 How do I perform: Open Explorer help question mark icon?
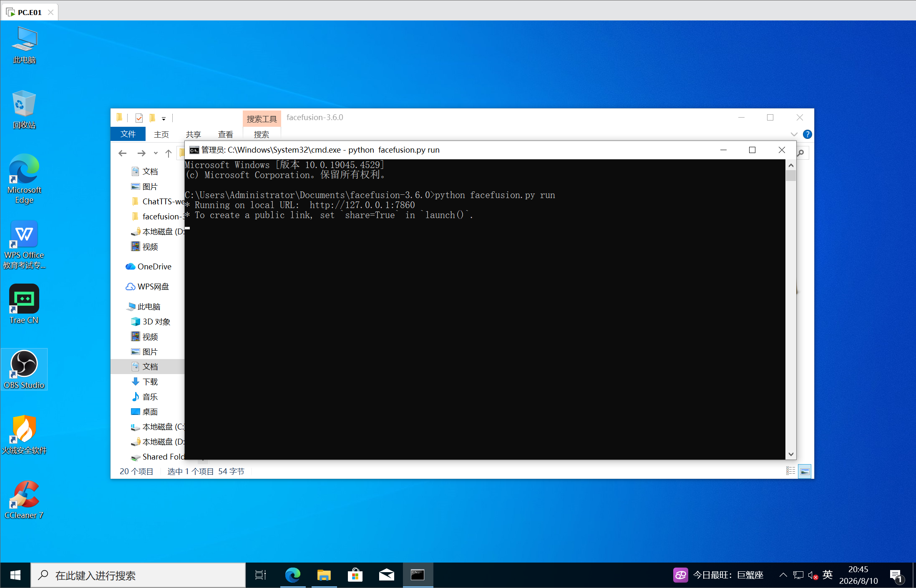[807, 134]
